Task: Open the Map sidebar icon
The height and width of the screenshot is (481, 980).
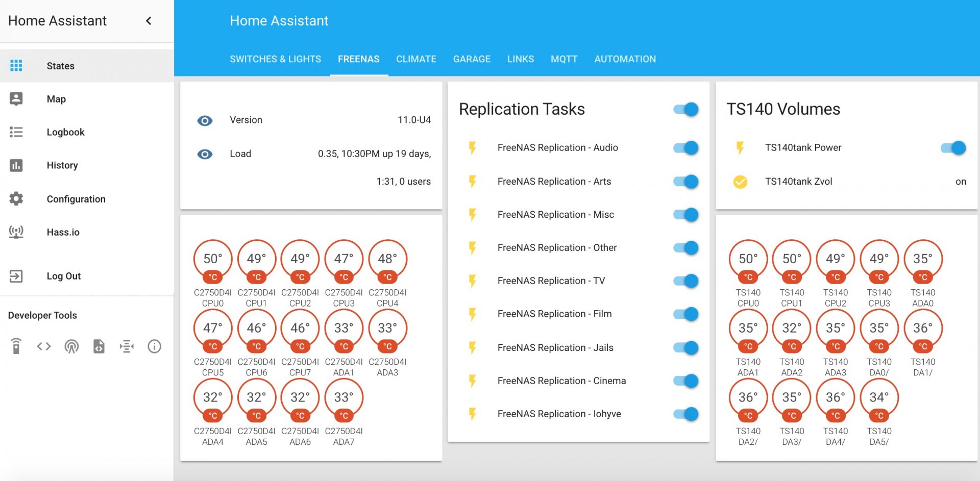Action: 16,99
